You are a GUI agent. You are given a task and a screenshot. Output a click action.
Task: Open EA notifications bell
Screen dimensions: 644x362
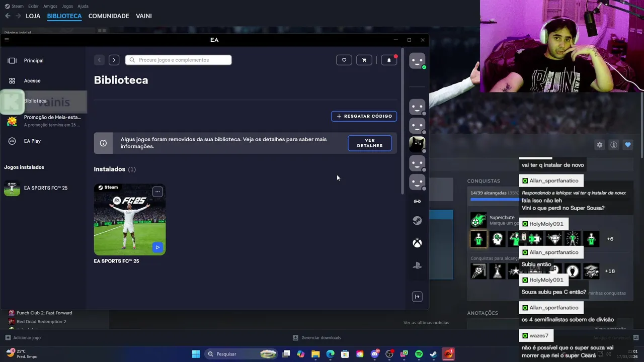(x=389, y=60)
